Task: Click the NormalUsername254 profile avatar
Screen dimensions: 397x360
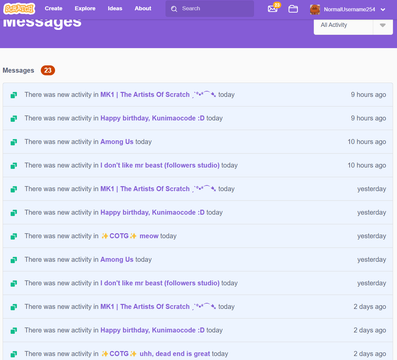Action: 315,9
